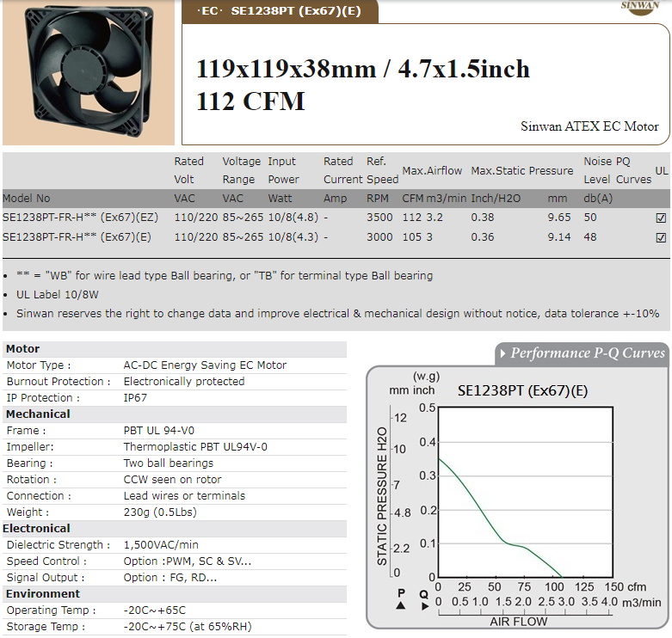
Task: Open model SE1238PT-FR-H** (Ex67)(EZ)
Action: coord(80,218)
